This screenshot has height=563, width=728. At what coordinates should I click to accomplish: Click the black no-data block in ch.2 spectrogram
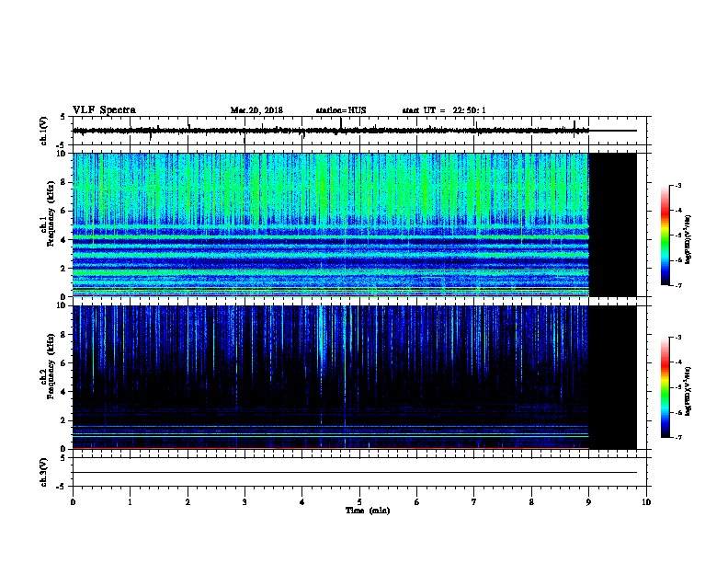pos(613,377)
